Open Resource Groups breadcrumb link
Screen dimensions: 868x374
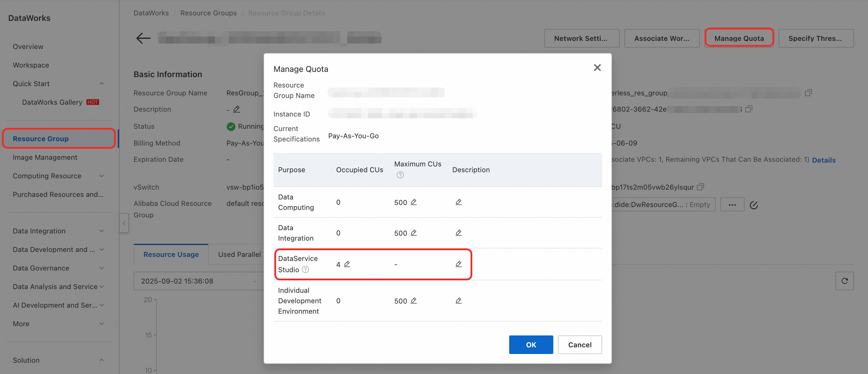click(208, 13)
